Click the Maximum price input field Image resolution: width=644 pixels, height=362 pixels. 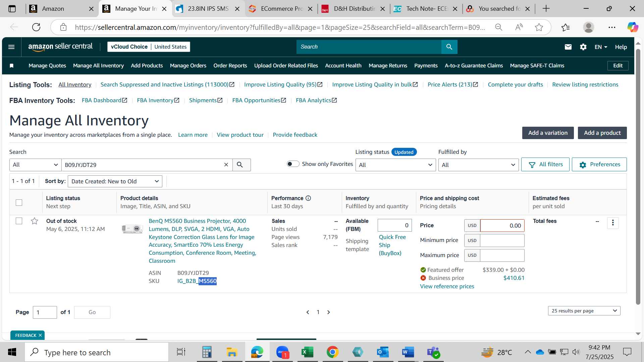[x=502, y=255]
